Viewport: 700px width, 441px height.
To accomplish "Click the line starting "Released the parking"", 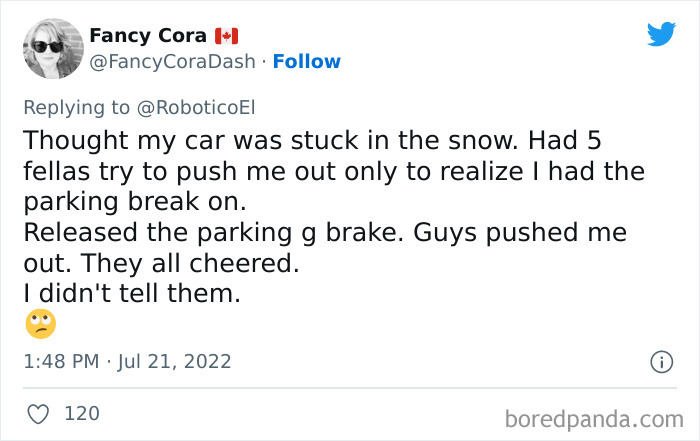I will click(324, 233).
